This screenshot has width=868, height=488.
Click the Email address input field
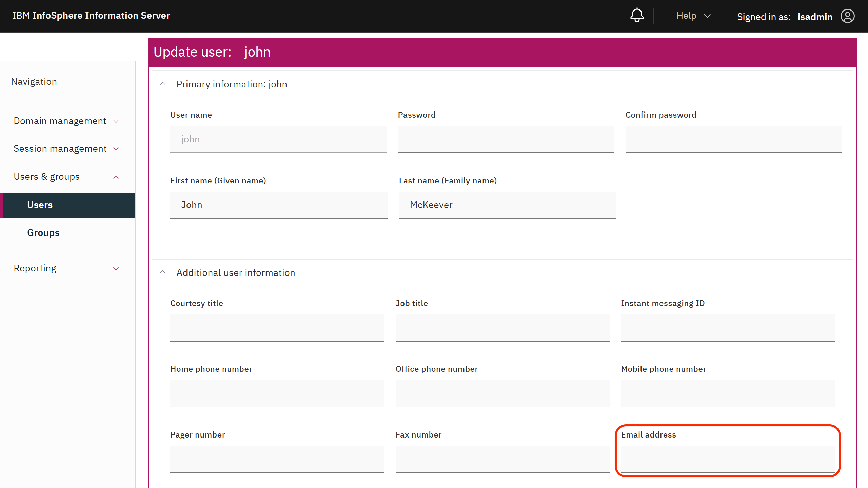click(728, 459)
